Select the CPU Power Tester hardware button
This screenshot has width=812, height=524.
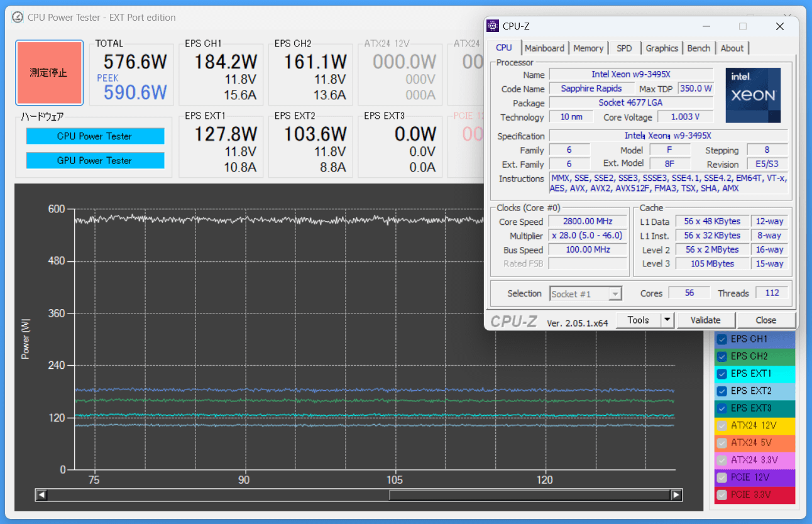pyautogui.click(x=95, y=136)
